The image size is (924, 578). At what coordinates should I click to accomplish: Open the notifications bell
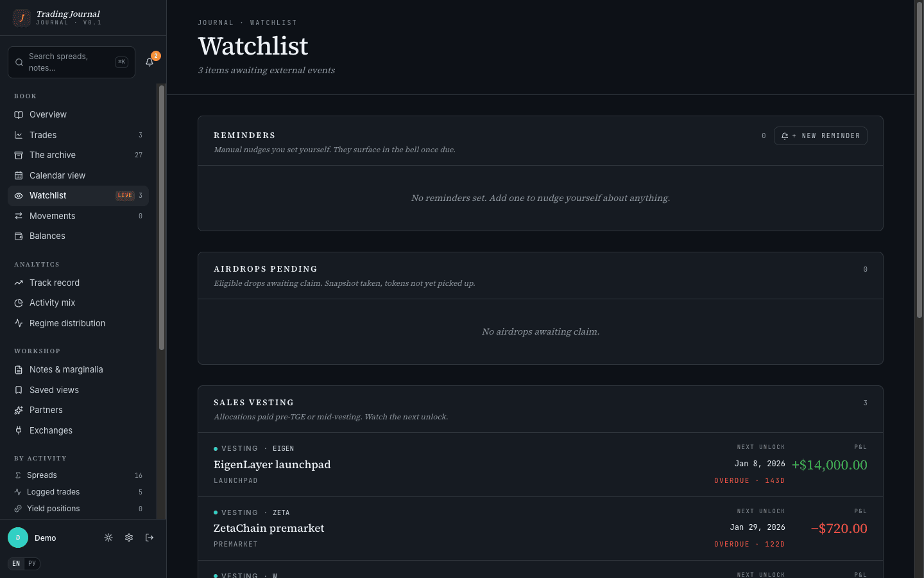pyautogui.click(x=150, y=62)
